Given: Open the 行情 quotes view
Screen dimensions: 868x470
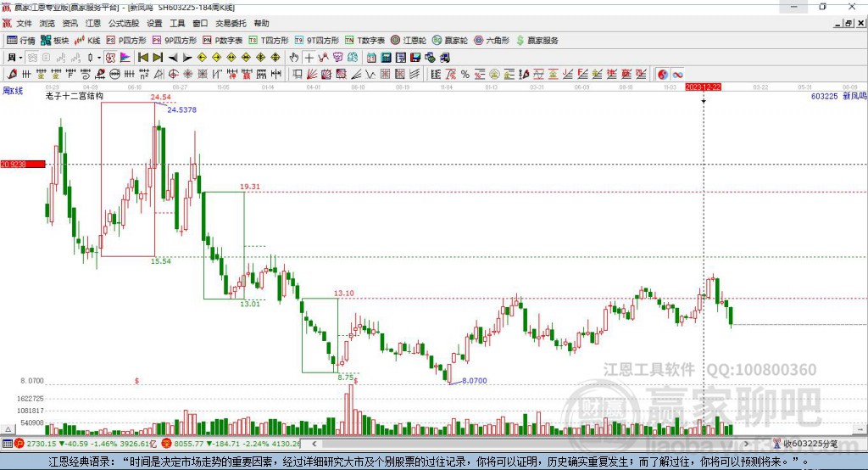Looking at the screenshot, I should tap(20, 41).
